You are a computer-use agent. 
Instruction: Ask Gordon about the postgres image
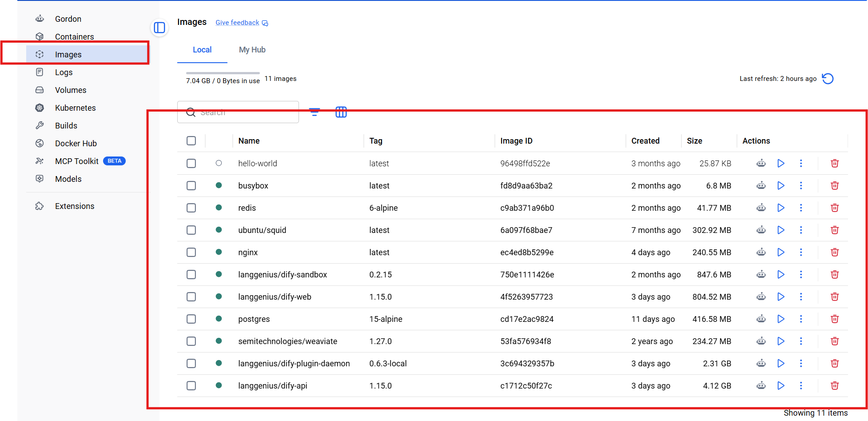[761, 319]
